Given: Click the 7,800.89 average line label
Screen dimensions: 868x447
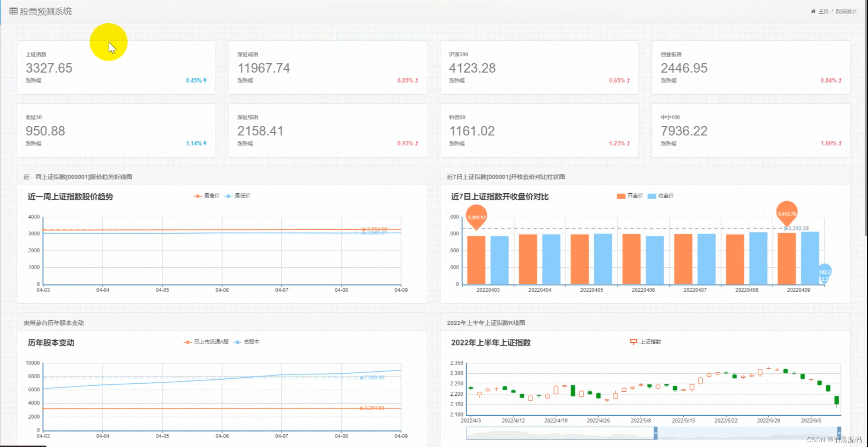Looking at the screenshot, I should coord(374,378).
